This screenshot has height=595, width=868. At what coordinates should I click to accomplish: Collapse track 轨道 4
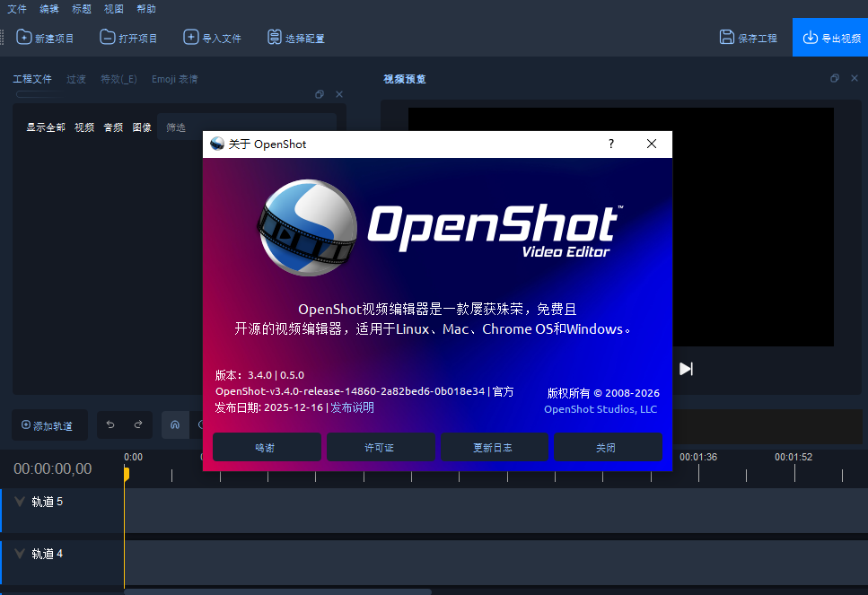pyautogui.click(x=20, y=553)
